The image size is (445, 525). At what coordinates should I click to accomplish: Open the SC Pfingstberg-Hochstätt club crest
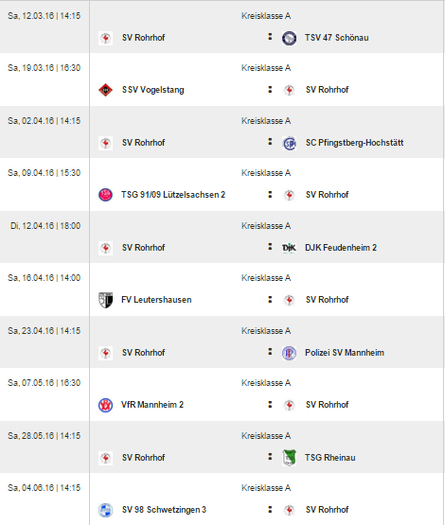(289, 143)
